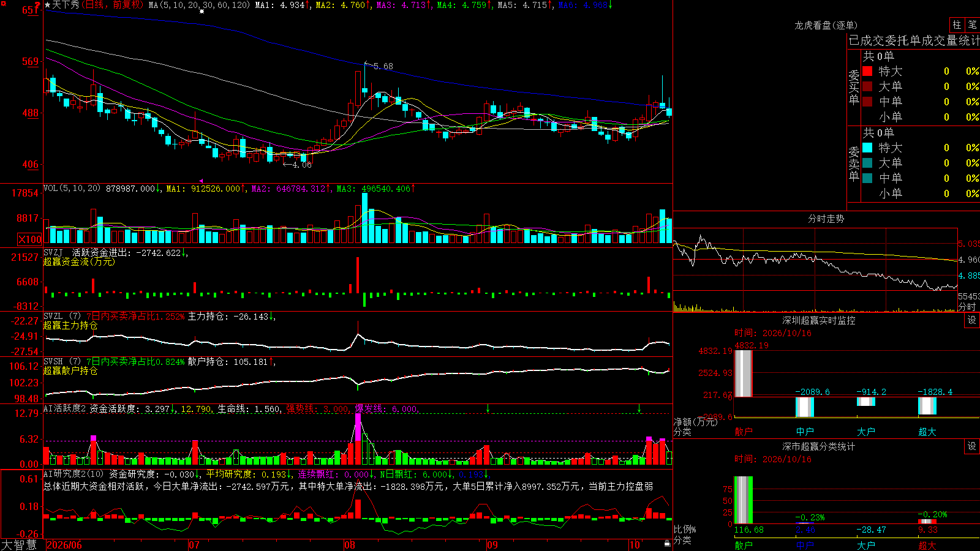Click the (日线, 前复权) period label
980x551 pixels.
(113, 5)
